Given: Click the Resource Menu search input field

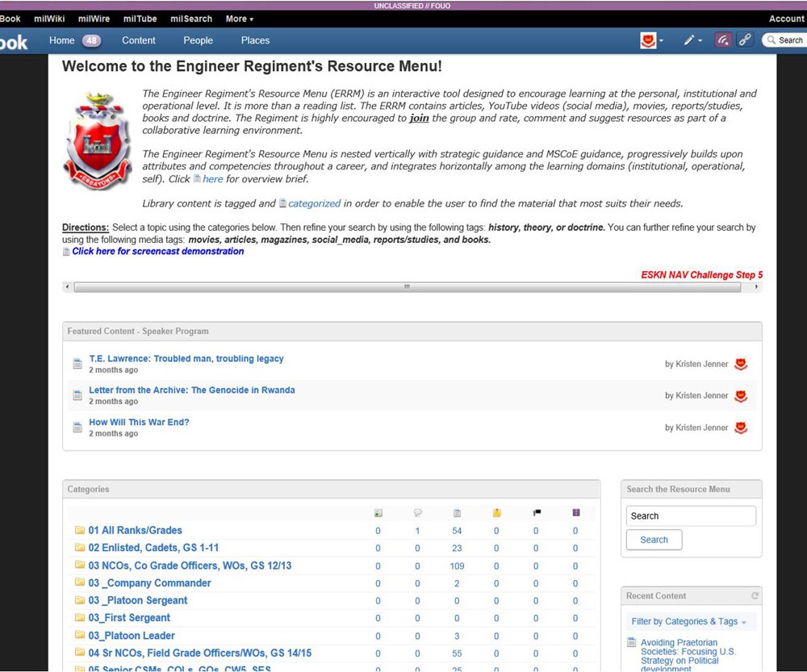Looking at the screenshot, I should coord(692,515).
